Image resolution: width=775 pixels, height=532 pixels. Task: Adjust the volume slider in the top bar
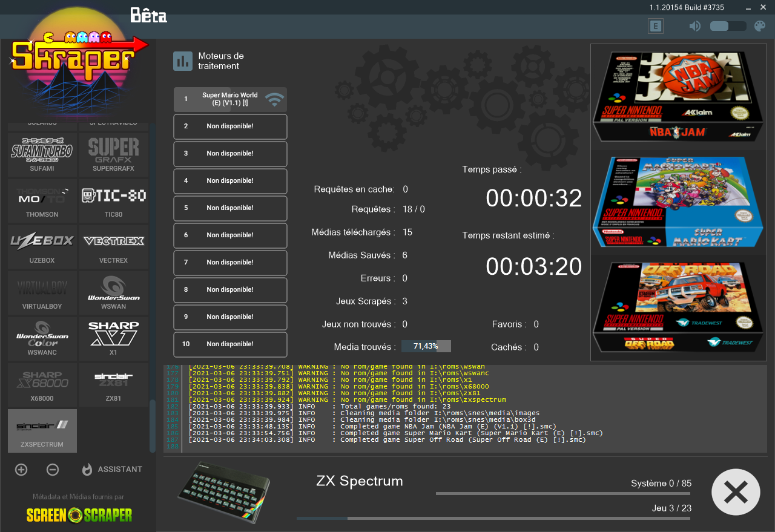coord(728,26)
